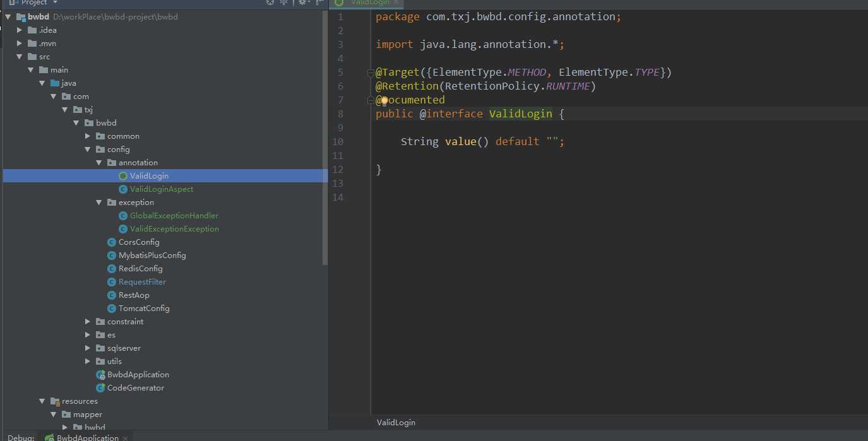Toggle code fold marker at line 5

(x=371, y=73)
